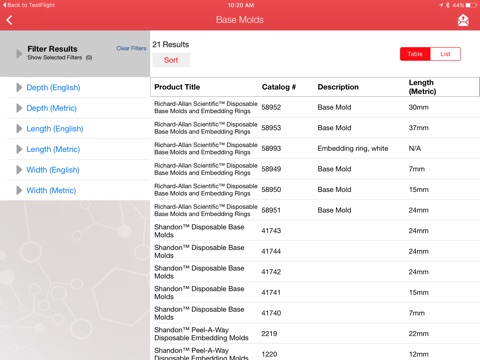Click the 30mm length value
The height and width of the screenshot is (360, 480).
pyautogui.click(x=419, y=107)
